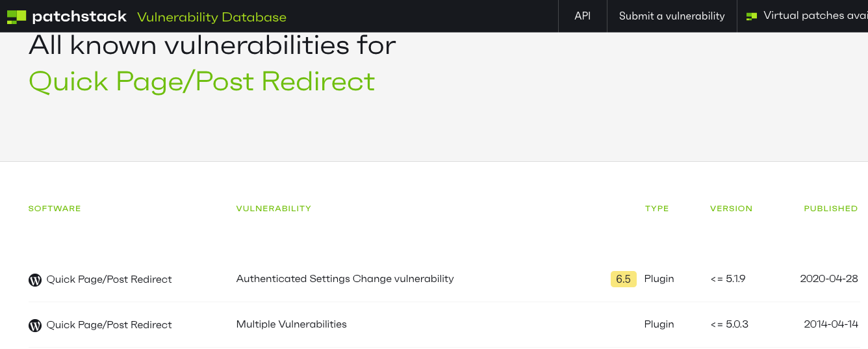Viewport: 868px width, 349px height.
Task: Click Quick Page/Post Redirect in second row
Action: tap(109, 325)
